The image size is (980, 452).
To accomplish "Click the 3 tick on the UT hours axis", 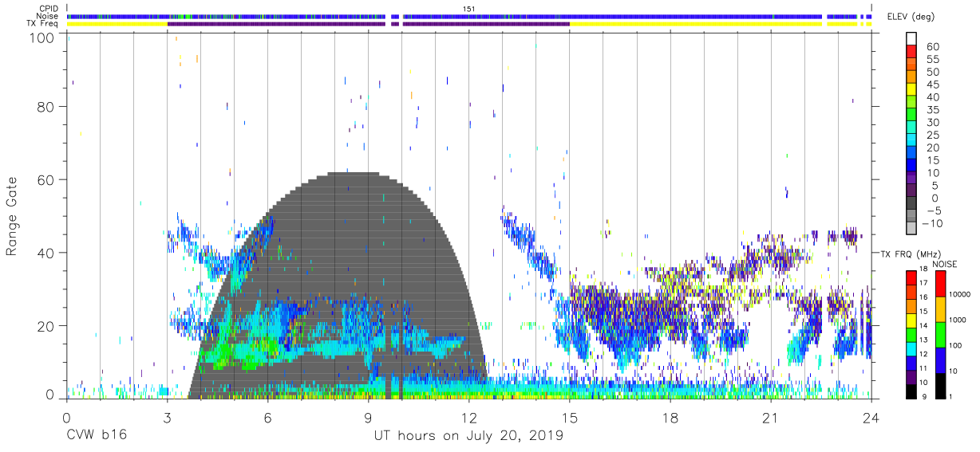I will [167, 418].
